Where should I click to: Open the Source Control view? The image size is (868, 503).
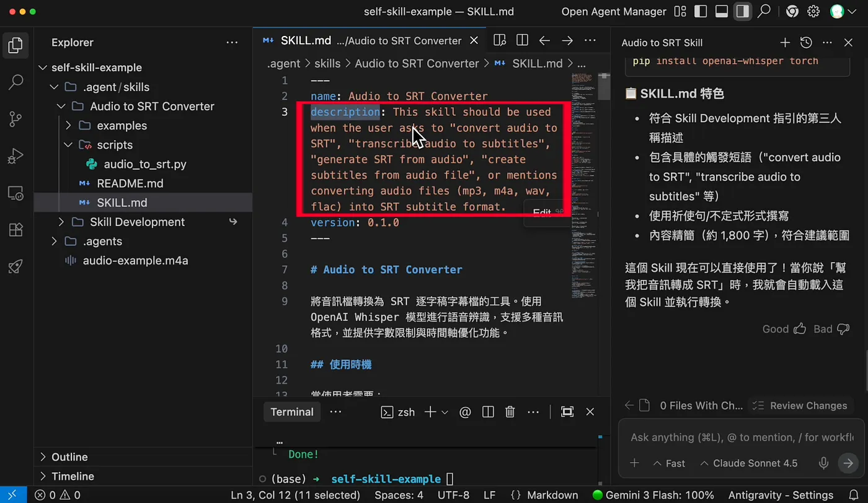(x=16, y=118)
